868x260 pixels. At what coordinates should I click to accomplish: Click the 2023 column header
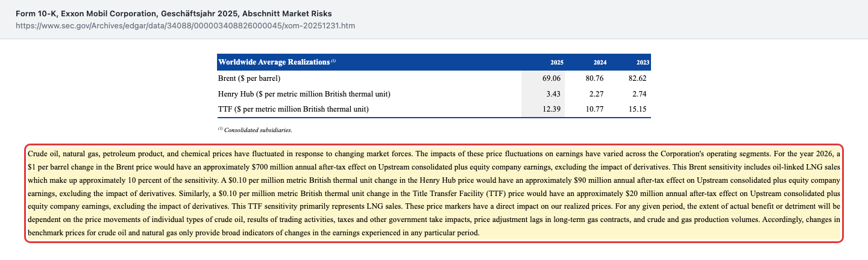pyautogui.click(x=643, y=63)
